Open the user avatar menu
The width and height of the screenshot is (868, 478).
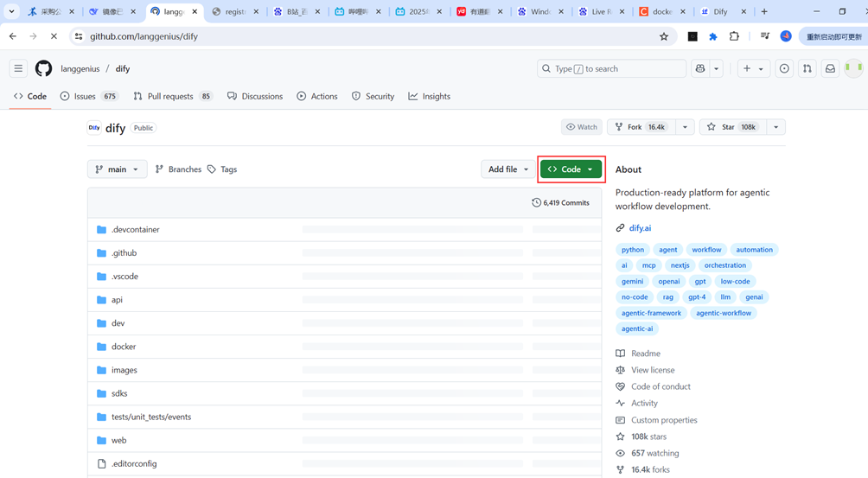tap(853, 68)
